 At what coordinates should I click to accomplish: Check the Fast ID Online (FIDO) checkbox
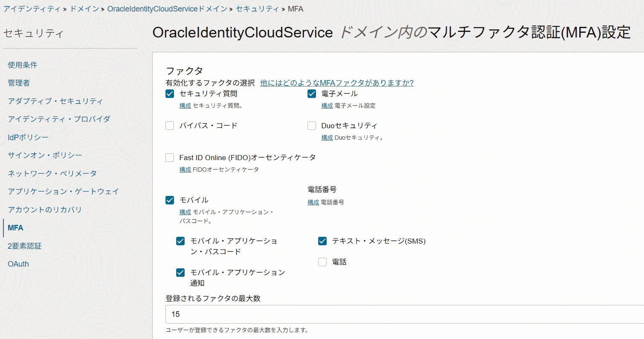pyautogui.click(x=170, y=158)
